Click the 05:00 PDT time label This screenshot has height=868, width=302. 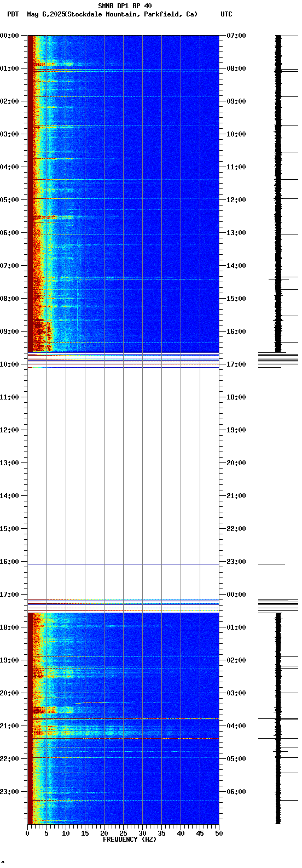(9, 200)
